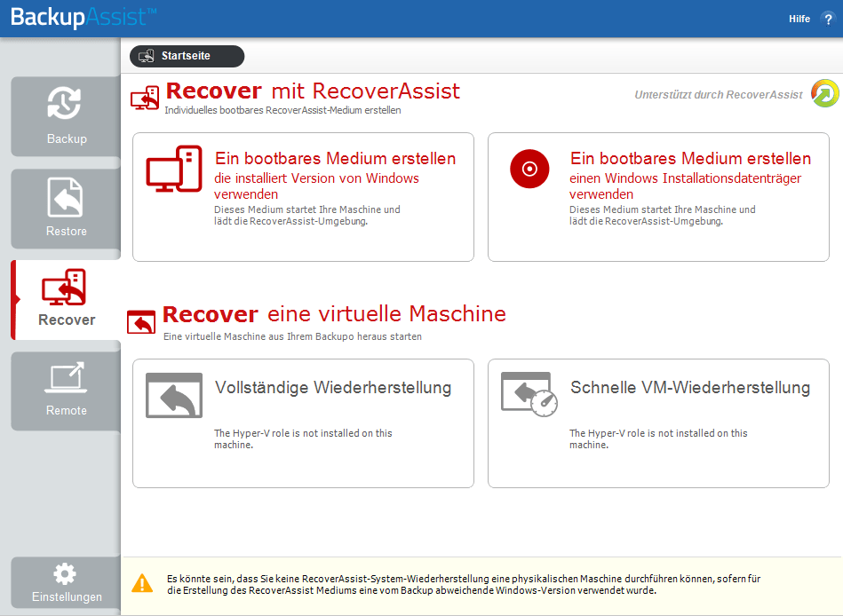Click the 'Recover eine virtuelle Maschine' heading
Viewport: 843px width, 616px height.
pos(334,314)
